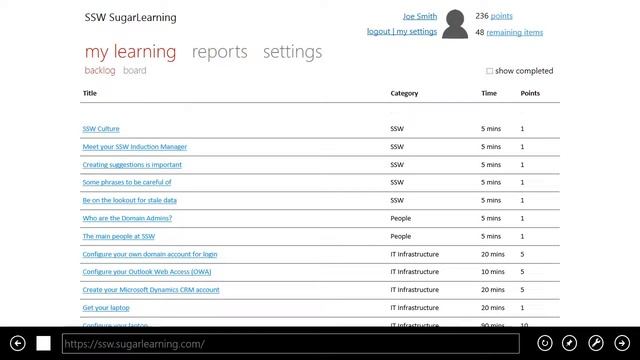Open page tools wrench icon
Viewport: 640px width, 360px height.
(x=596, y=343)
